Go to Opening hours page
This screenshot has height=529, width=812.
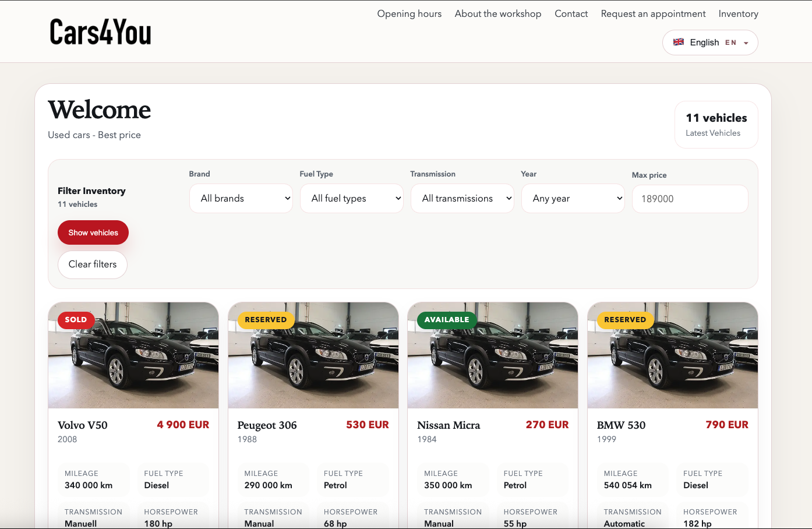409,13
